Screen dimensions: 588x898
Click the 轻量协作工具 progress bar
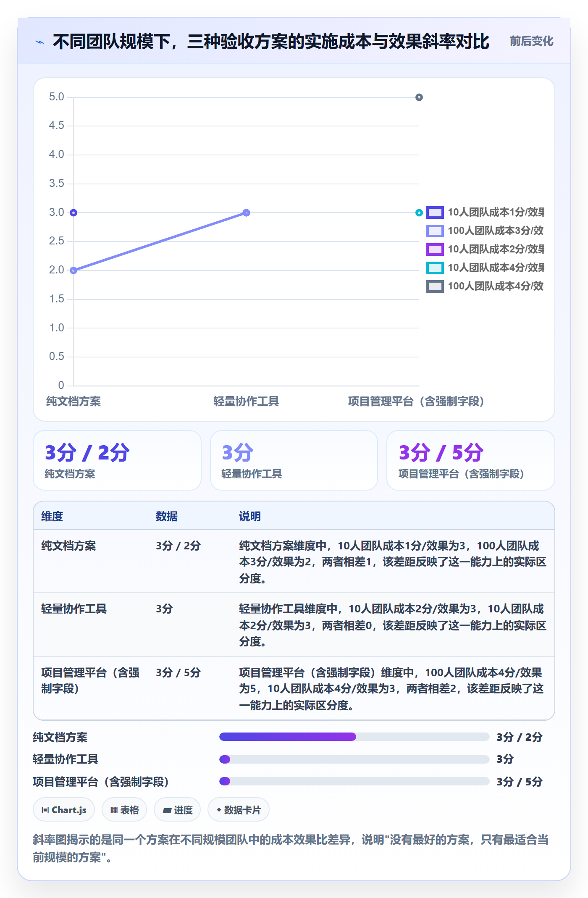tap(354, 759)
